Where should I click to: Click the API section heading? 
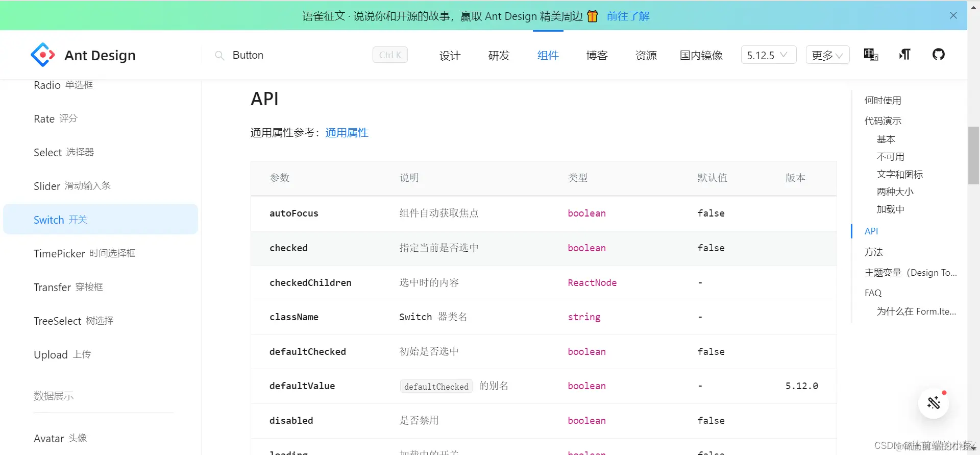click(x=264, y=99)
